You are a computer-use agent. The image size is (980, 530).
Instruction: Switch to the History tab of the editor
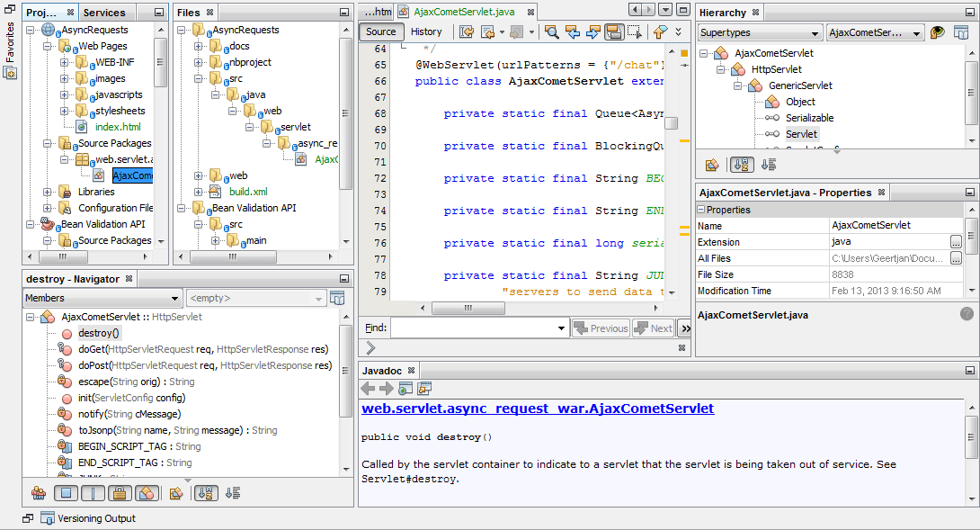click(x=426, y=31)
